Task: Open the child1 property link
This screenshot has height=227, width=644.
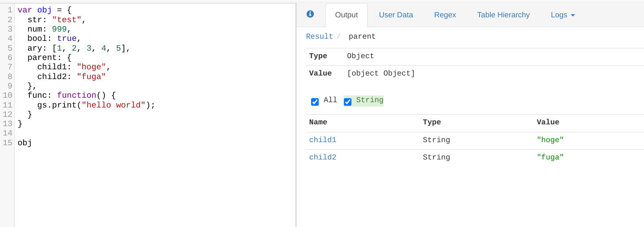Action: click(x=323, y=140)
